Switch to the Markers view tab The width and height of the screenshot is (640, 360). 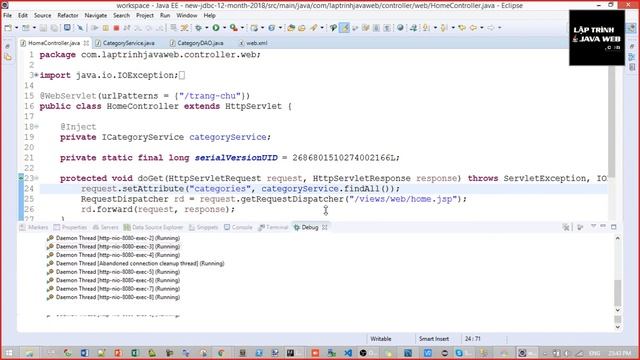34,227
